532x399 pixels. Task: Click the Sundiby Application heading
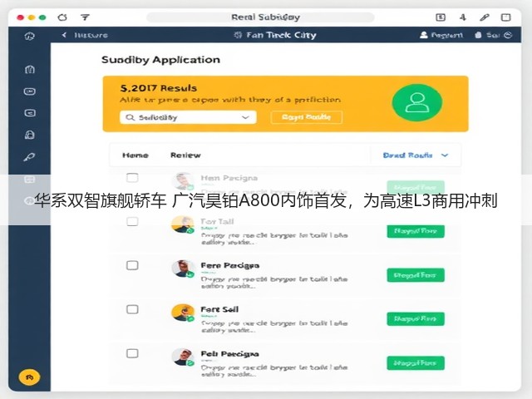160,60
